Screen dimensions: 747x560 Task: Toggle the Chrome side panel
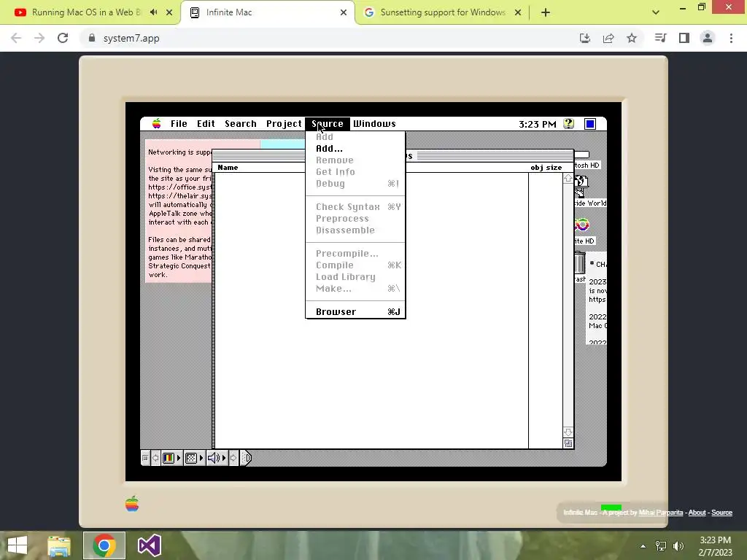(684, 38)
